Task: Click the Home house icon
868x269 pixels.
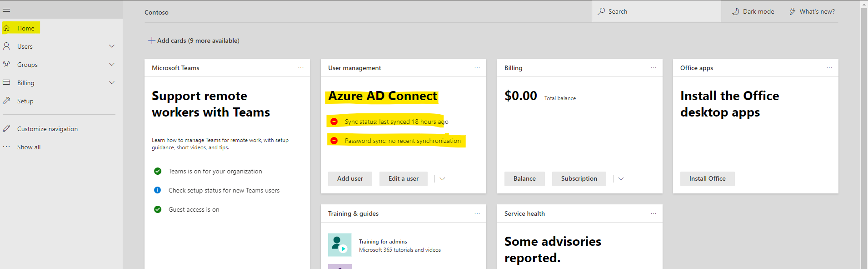Action: [x=6, y=28]
